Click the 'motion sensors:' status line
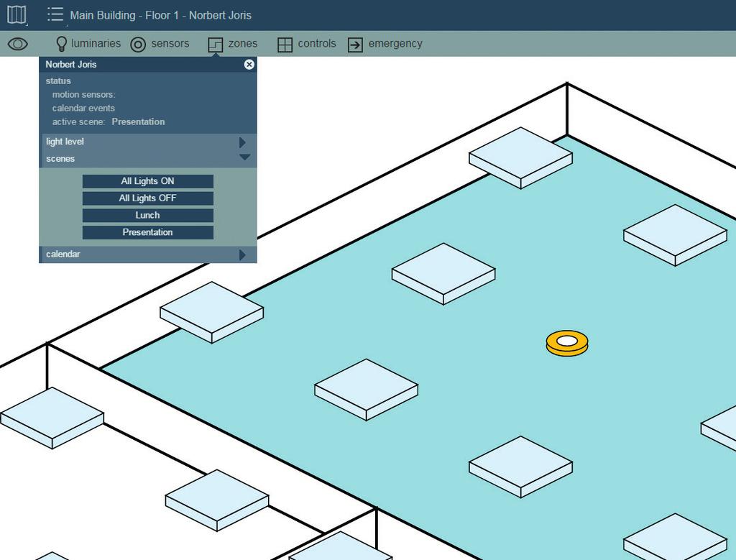 click(x=83, y=94)
